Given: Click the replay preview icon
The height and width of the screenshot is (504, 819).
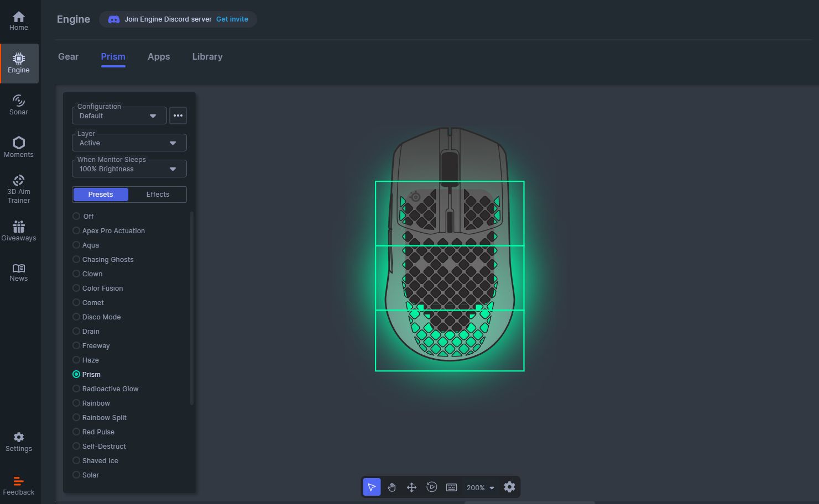Looking at the screenshot, I should [432, 487].
